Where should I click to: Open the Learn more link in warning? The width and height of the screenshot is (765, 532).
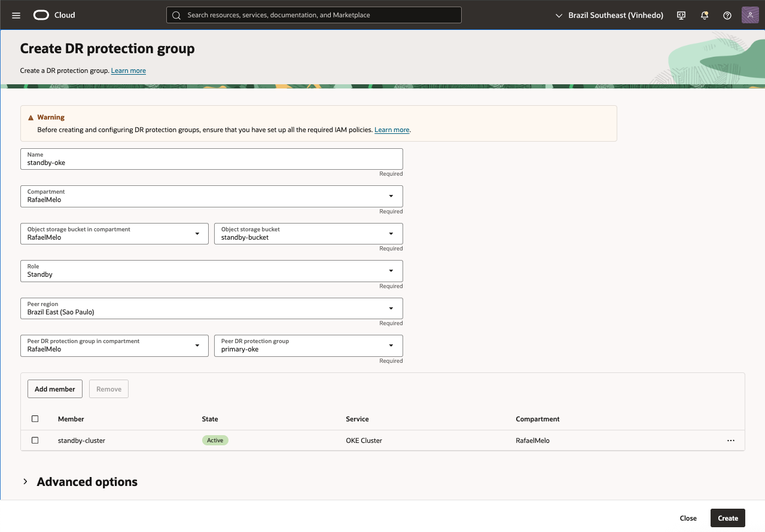pyautogui.click(x=392, y=130)
